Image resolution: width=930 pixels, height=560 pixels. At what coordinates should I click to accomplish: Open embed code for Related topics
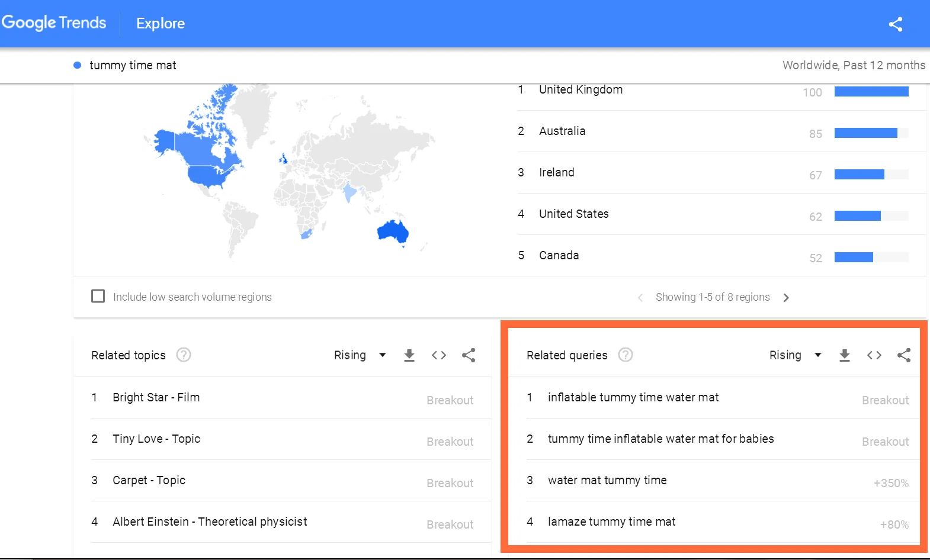[x=438, y=355]
